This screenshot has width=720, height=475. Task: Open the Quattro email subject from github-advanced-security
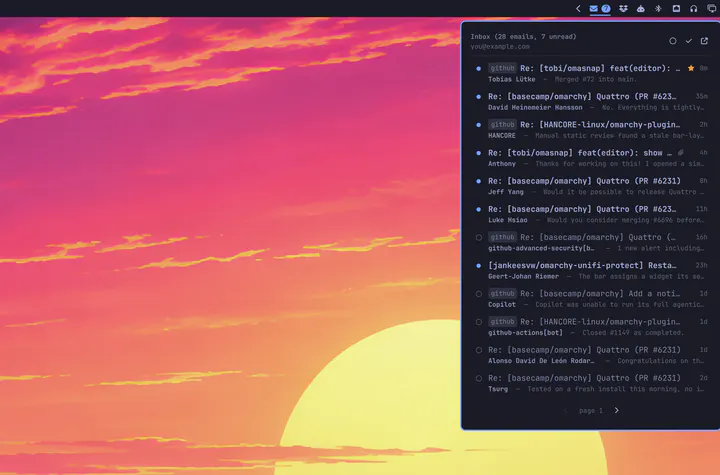pos(598,237)
